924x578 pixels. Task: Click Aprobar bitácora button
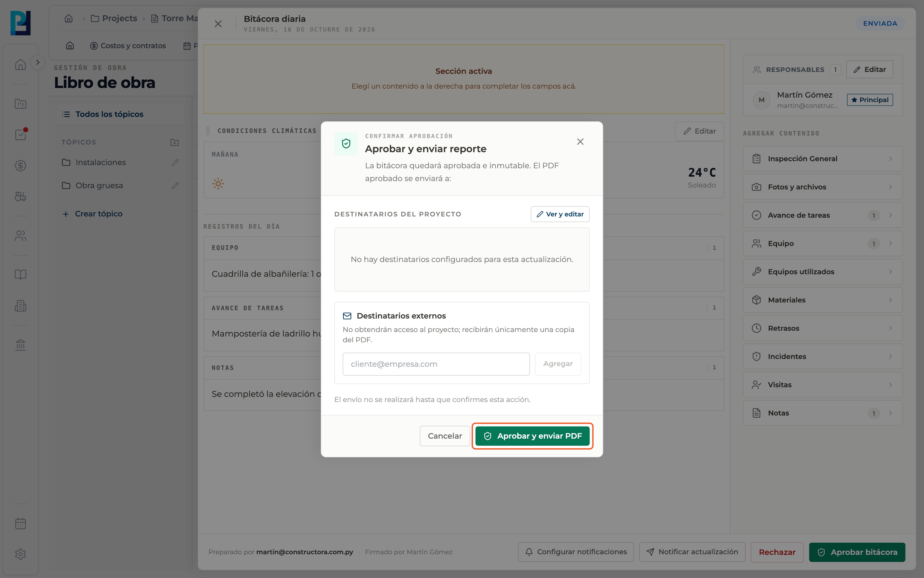[857, 552]
